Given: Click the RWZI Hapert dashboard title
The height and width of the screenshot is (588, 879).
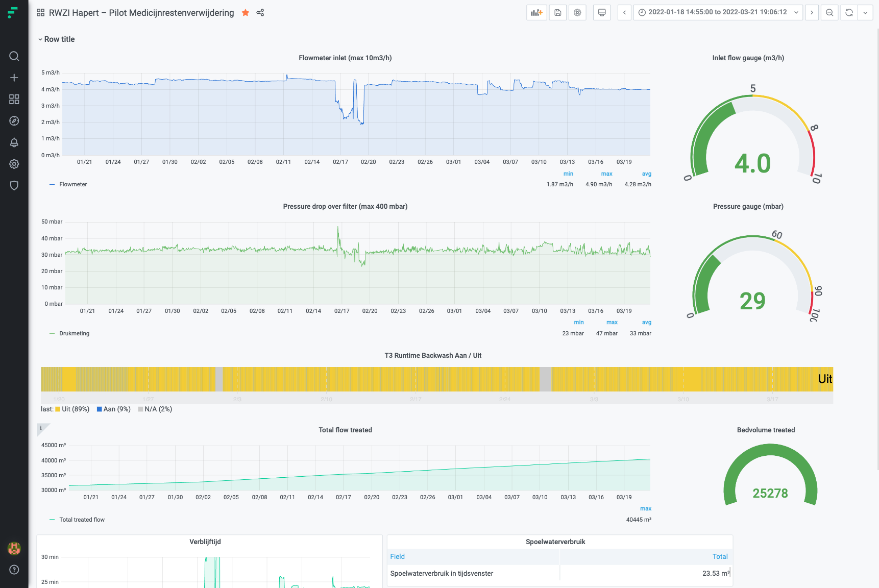Looking at the screenshot, I should pos(141,13).
